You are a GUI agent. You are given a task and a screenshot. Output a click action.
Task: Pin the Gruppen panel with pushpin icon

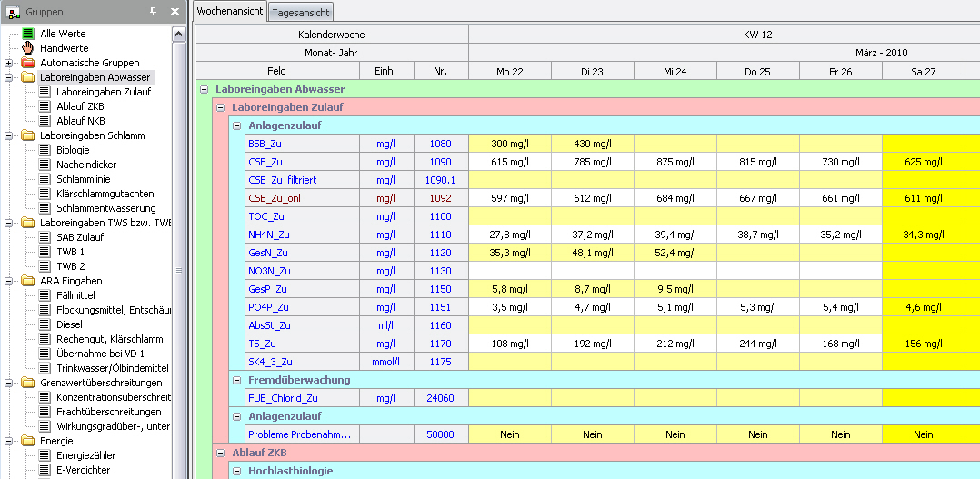153,11
